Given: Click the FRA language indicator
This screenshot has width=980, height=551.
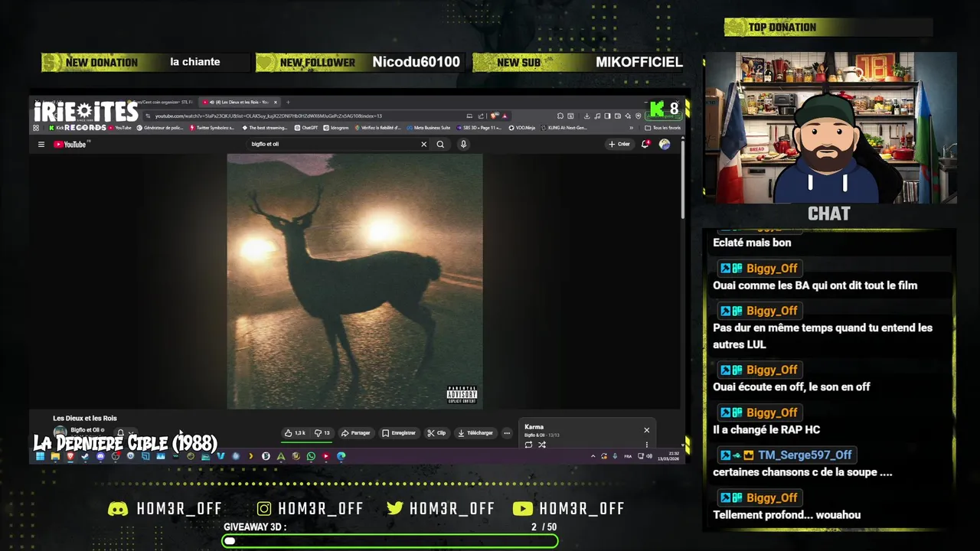Looking at the screenshot, I should [x=628, y=456].
